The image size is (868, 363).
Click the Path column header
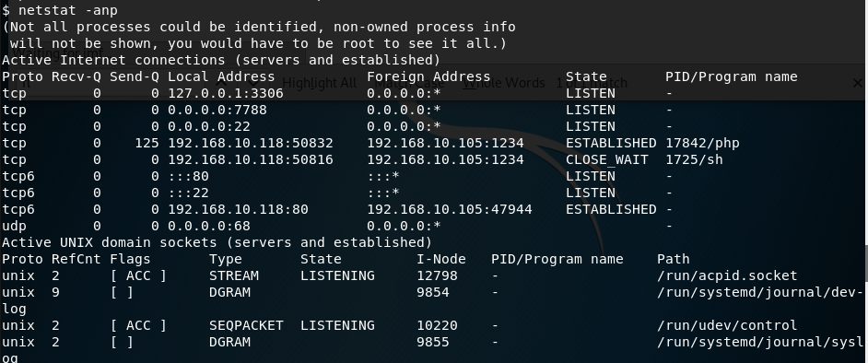(674, 259)
